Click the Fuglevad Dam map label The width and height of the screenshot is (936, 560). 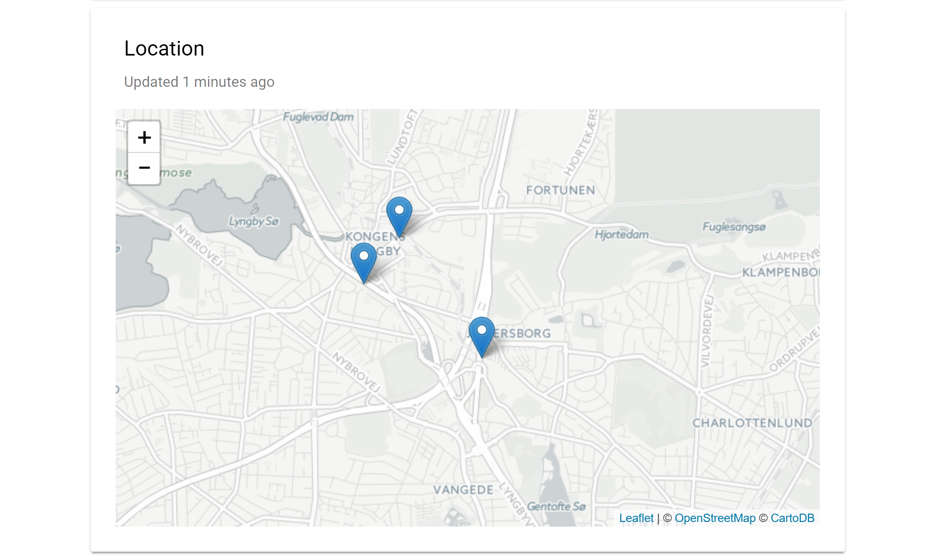pos(318,117)
